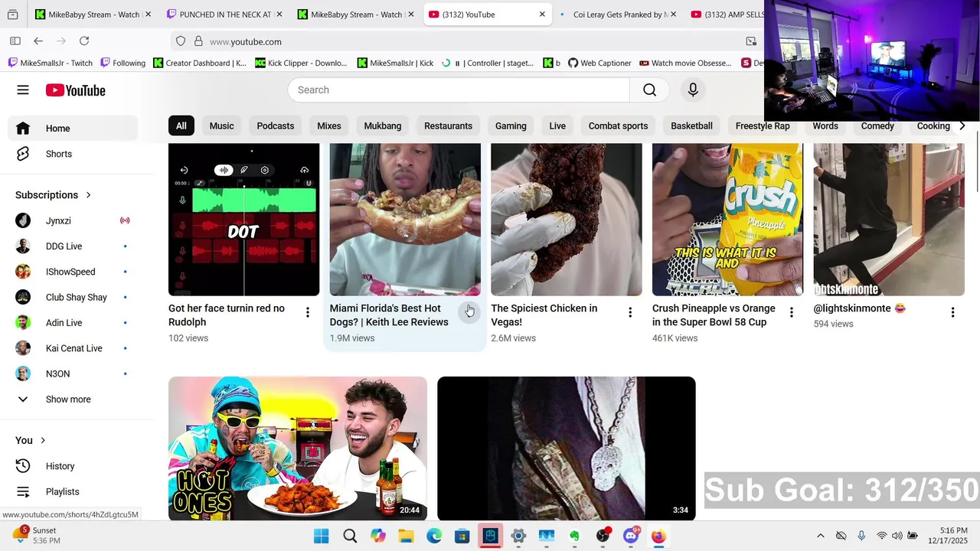980x551 pixels.
Task: Open Club Shay Shay subscription
Action: (73, 297)
